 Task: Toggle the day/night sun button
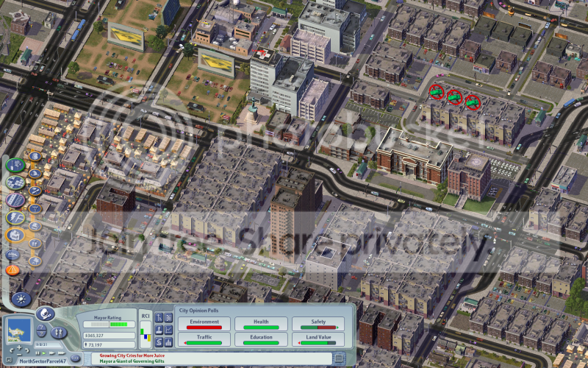pos(21,300)
